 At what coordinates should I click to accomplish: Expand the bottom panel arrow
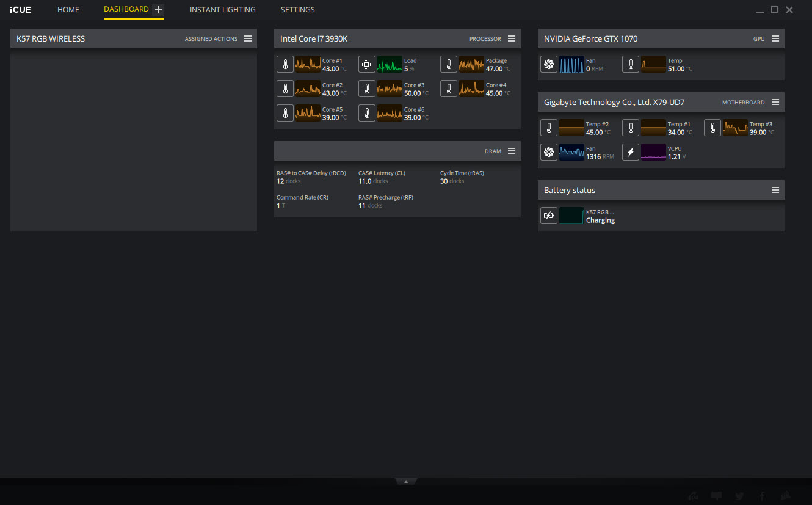coord(406,482)
